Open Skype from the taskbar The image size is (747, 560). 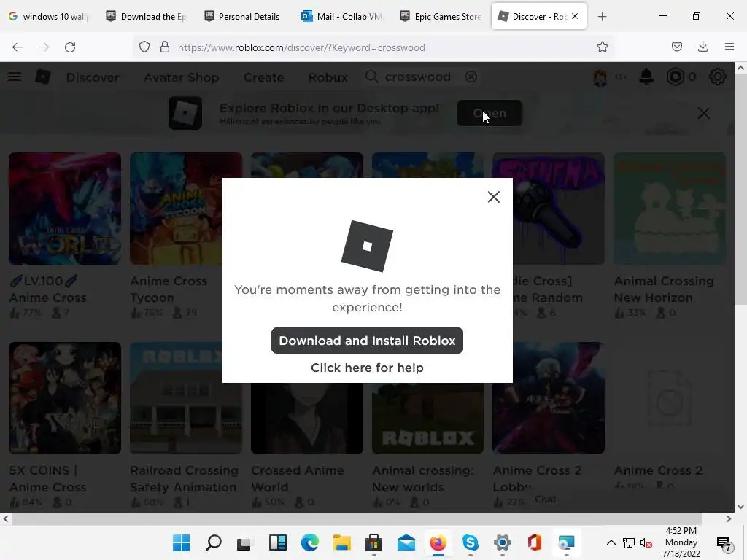click(x=471, y=542)
